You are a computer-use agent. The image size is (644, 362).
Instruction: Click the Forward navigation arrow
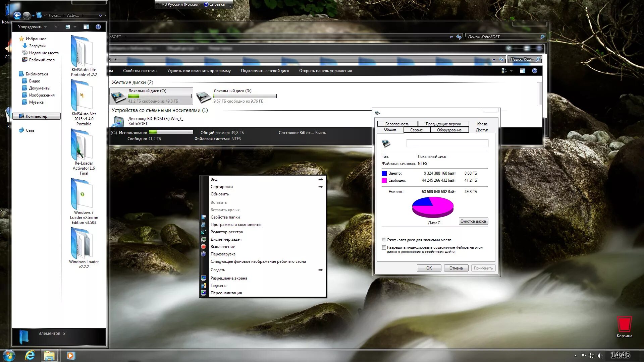point(26,15)
